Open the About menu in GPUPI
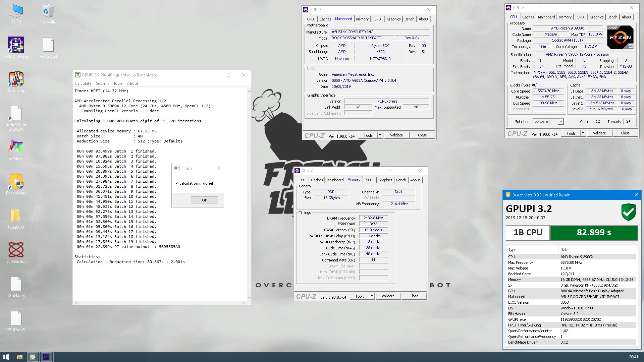Image resolution: width=644 pixels, height=362 pixels. [132, 83]
